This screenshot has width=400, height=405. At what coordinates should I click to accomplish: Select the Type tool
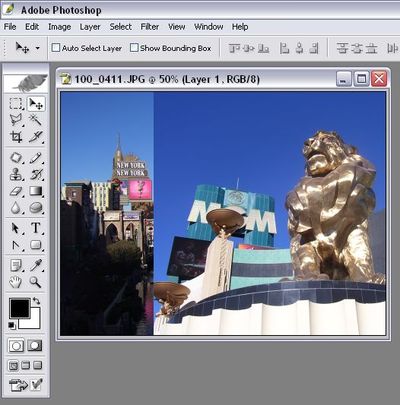pyautogui.click(x=36, y=228)
